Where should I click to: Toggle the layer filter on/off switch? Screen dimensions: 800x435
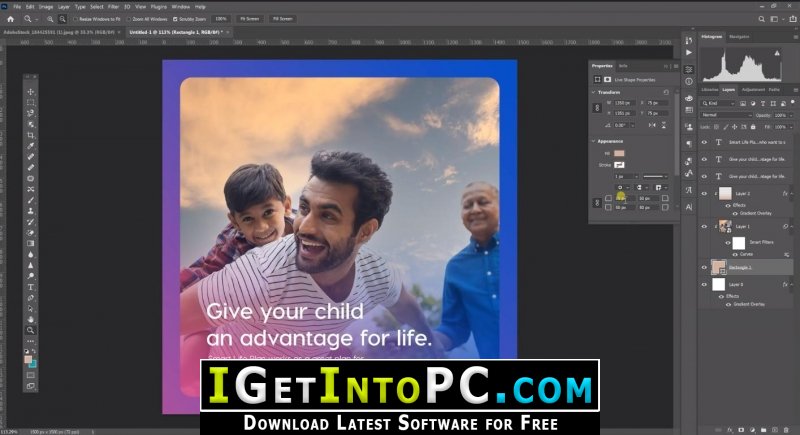click(x=793, y=104)
